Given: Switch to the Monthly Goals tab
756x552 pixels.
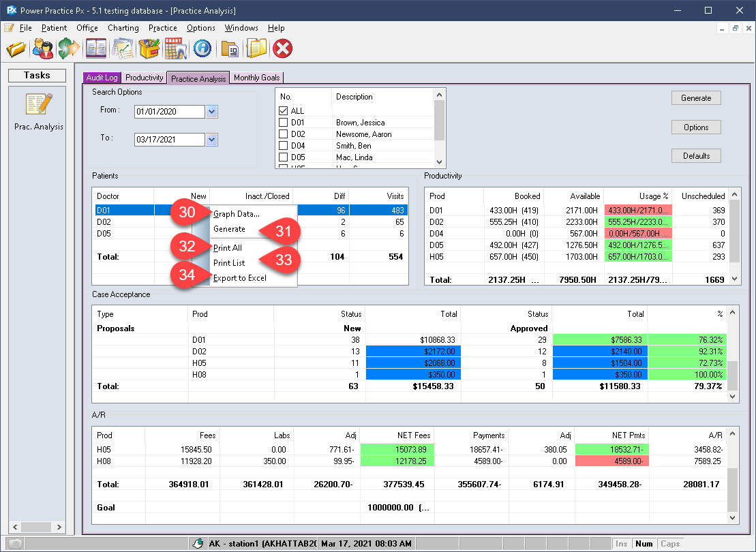Looking at the screenshot, I should (x=256, y=78).
